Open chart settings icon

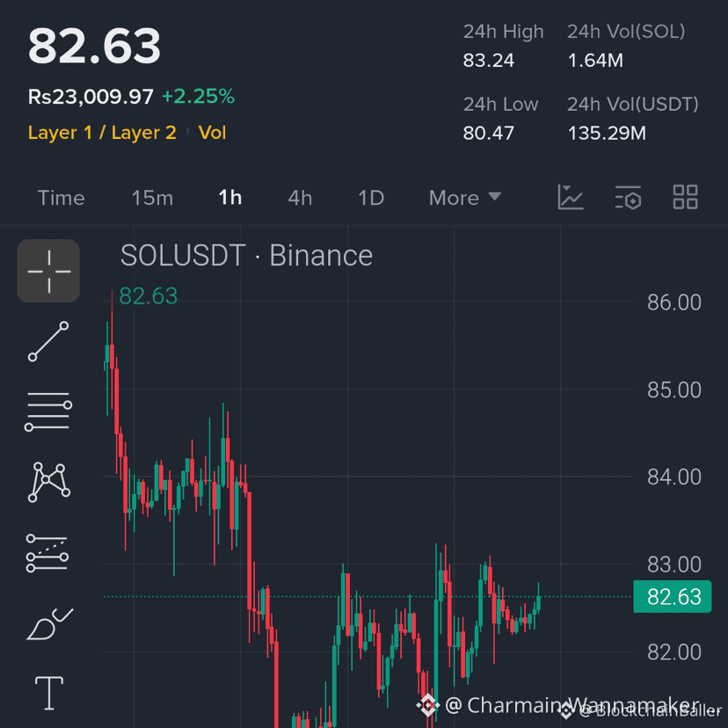[x=628, y=197]
